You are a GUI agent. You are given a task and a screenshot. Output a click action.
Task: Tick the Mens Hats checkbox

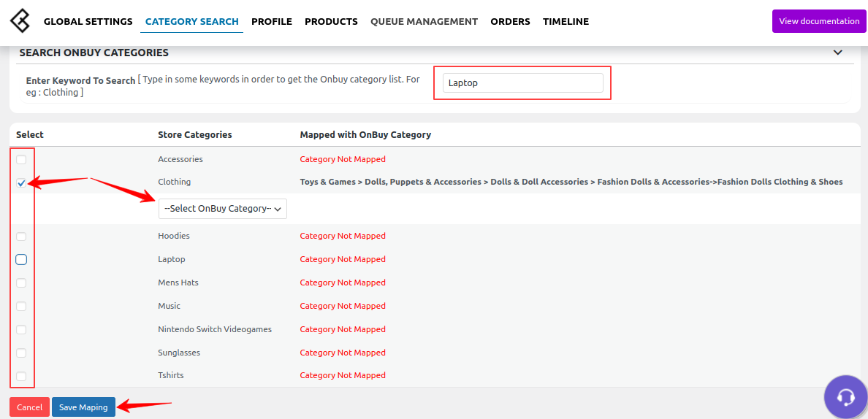21,283
